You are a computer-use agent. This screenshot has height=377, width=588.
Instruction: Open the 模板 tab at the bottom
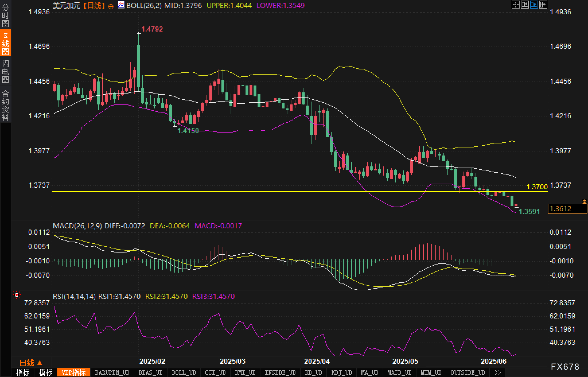[46, 372]
